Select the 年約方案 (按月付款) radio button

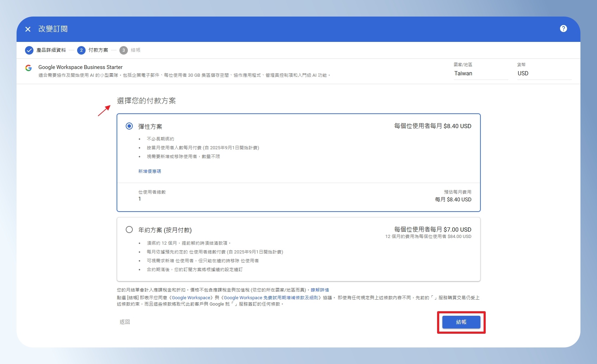pos(129,230)
